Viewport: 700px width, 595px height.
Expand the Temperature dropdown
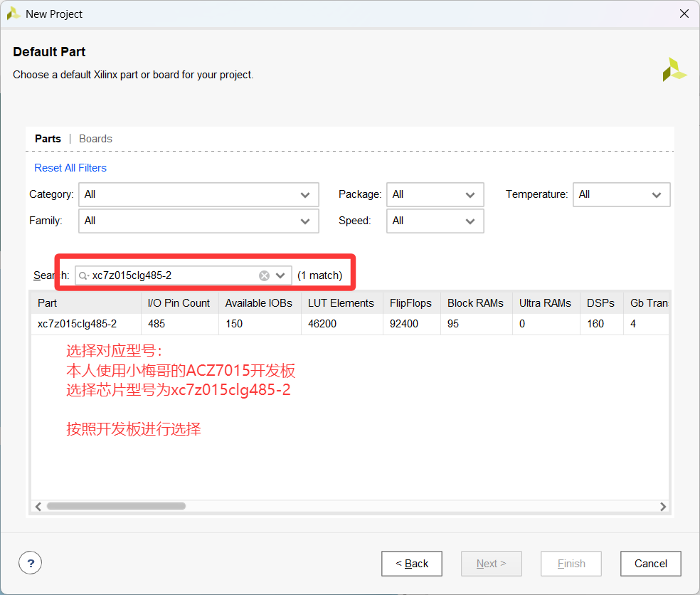point(622,194)
